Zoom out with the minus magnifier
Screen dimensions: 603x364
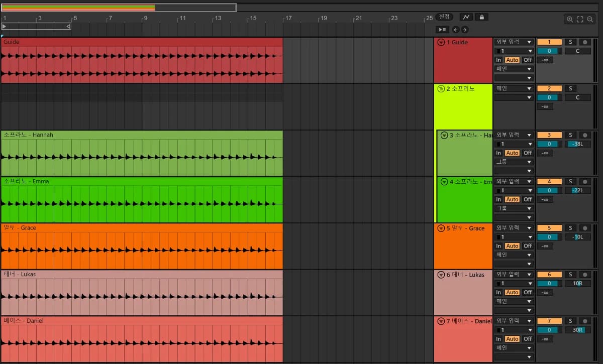click(590, 19)
